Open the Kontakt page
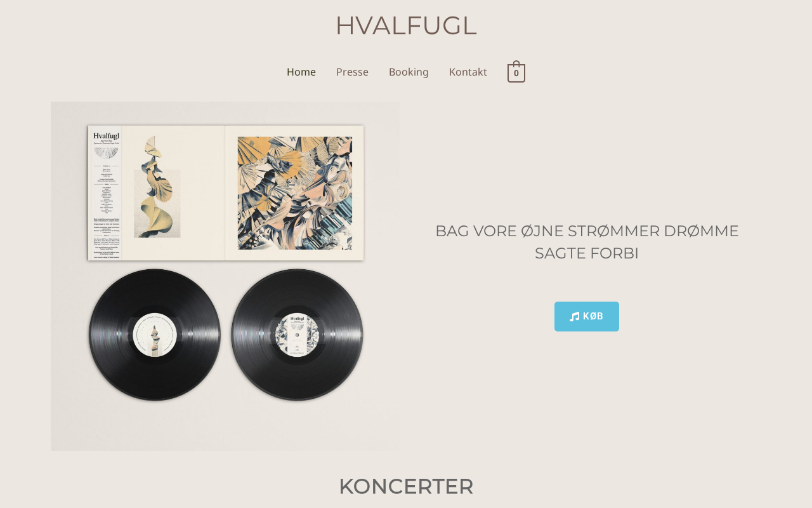812x508 pixels. [x=468, y=72]
